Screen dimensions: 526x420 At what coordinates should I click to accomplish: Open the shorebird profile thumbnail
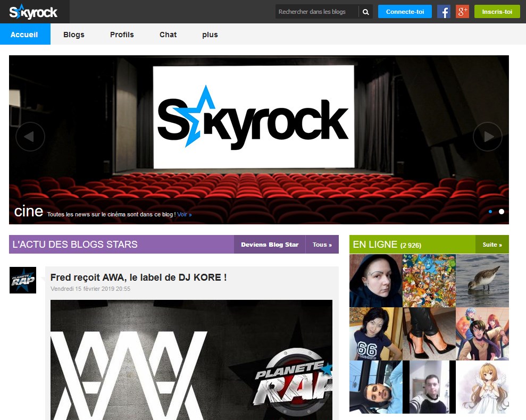click(x=482, y=281)
